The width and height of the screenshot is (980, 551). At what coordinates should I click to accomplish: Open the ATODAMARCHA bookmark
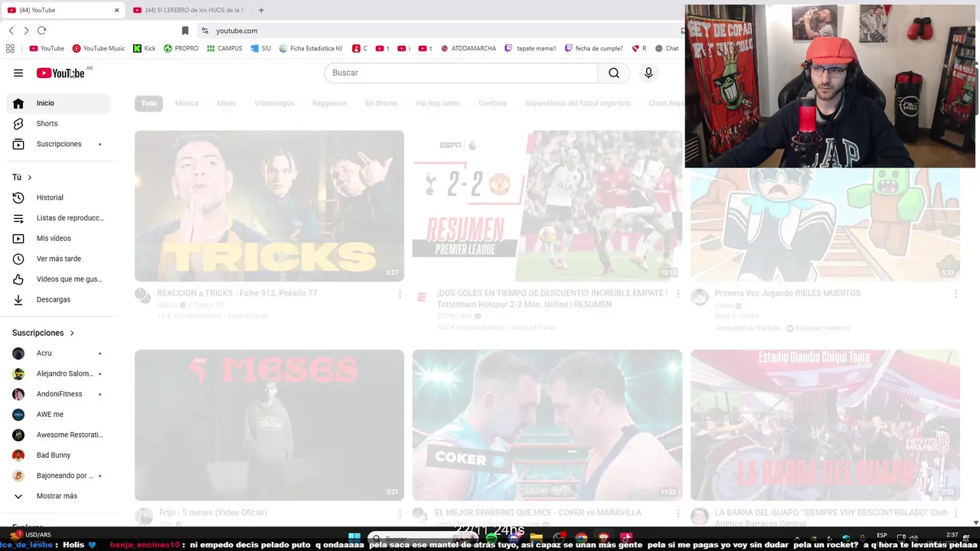468,48
